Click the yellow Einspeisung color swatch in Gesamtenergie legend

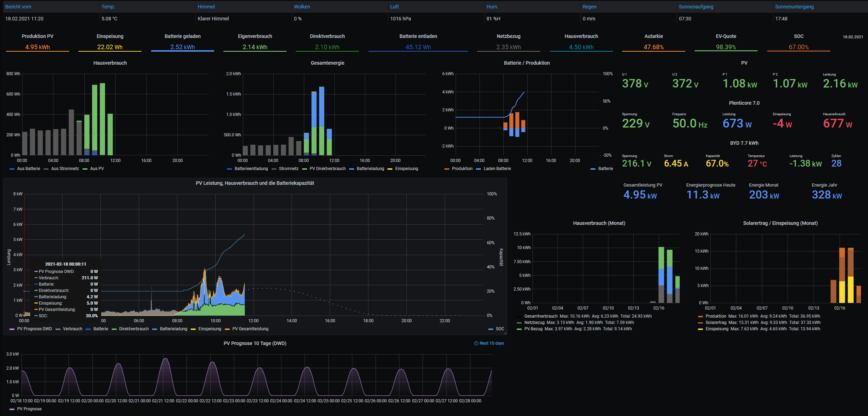pos(390,169)
